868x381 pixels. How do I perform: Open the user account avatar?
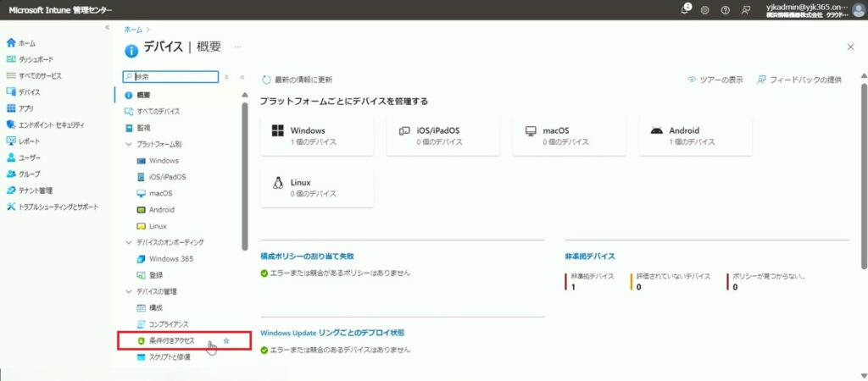click(859, 10)
